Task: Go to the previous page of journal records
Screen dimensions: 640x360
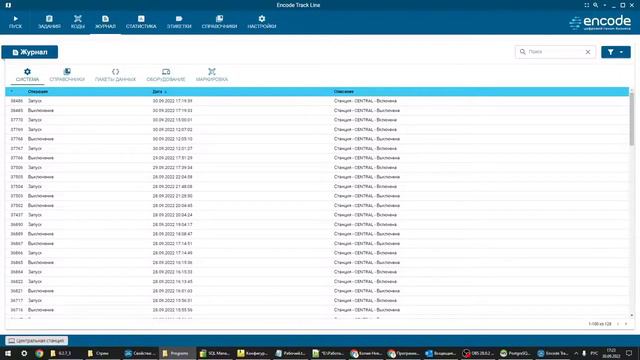Action: point(618,324)
